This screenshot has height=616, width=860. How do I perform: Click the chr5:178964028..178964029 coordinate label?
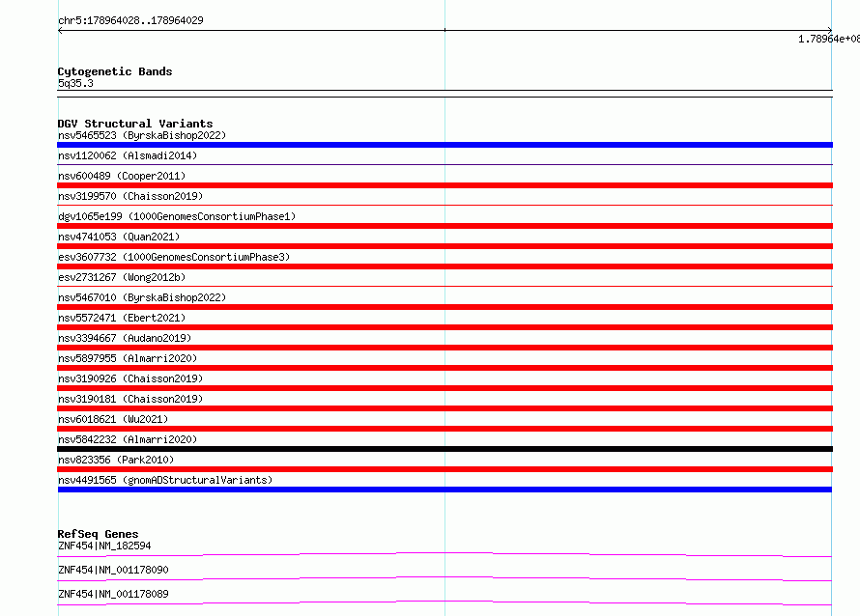(x=130, y=20)
